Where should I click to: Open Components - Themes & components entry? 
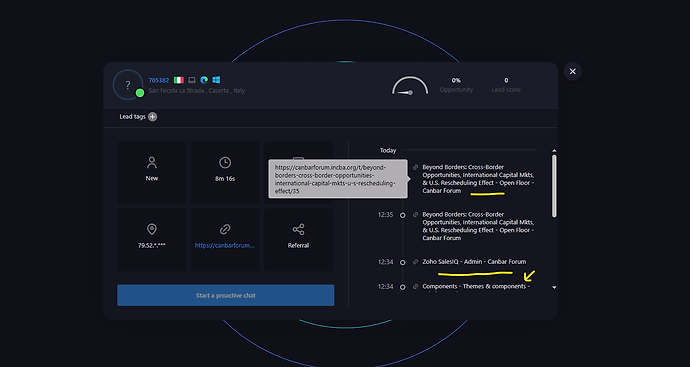pyautogui.click(x=476, y=286)
